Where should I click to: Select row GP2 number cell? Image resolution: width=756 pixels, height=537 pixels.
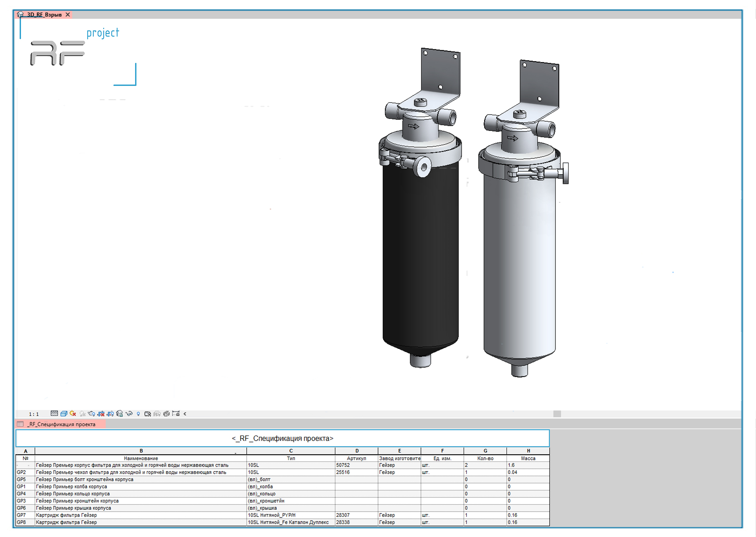coord(25,472)
